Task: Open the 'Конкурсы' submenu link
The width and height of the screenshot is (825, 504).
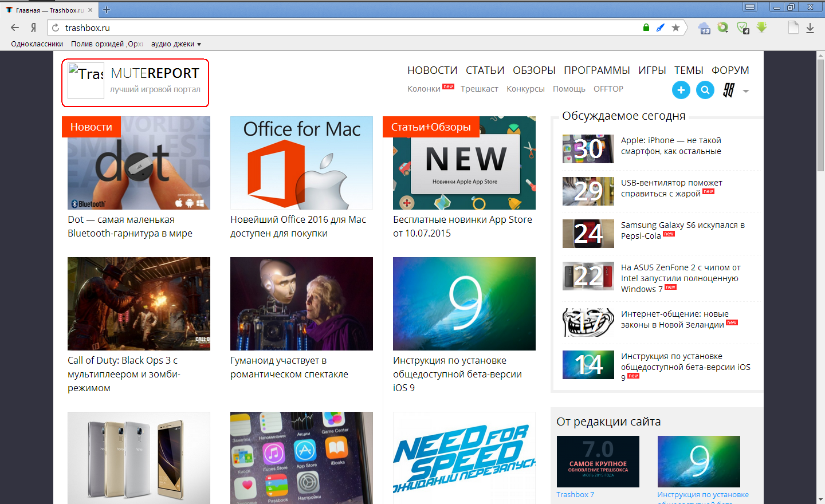Action: 525,89
